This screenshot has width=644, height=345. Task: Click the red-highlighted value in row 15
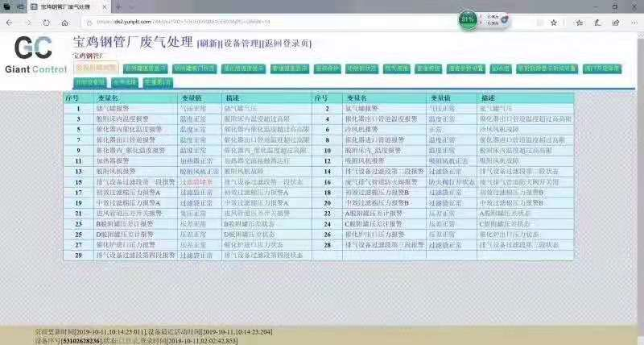(196, 181)
